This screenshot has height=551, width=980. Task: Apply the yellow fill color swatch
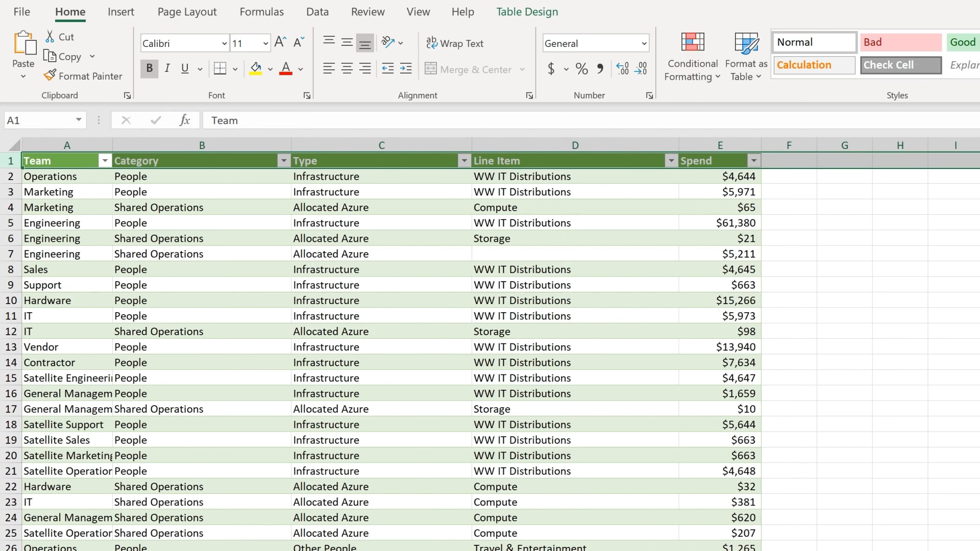click(x=256, y=68)
